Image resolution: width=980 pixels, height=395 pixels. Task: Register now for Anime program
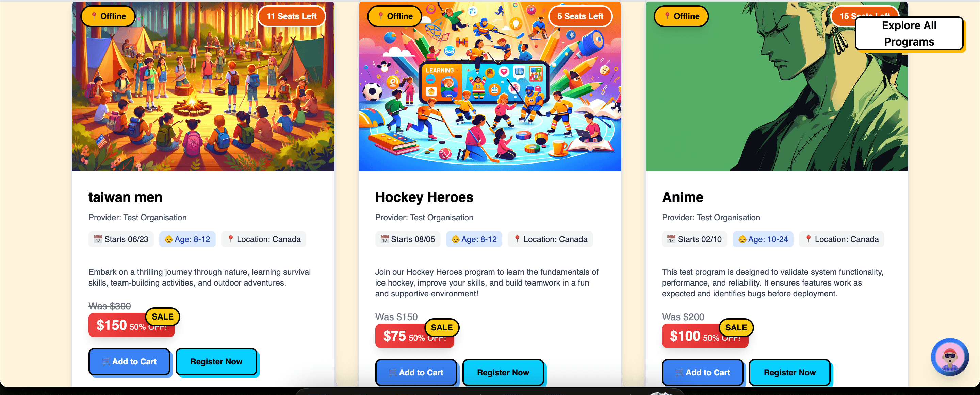click(789, 373)
